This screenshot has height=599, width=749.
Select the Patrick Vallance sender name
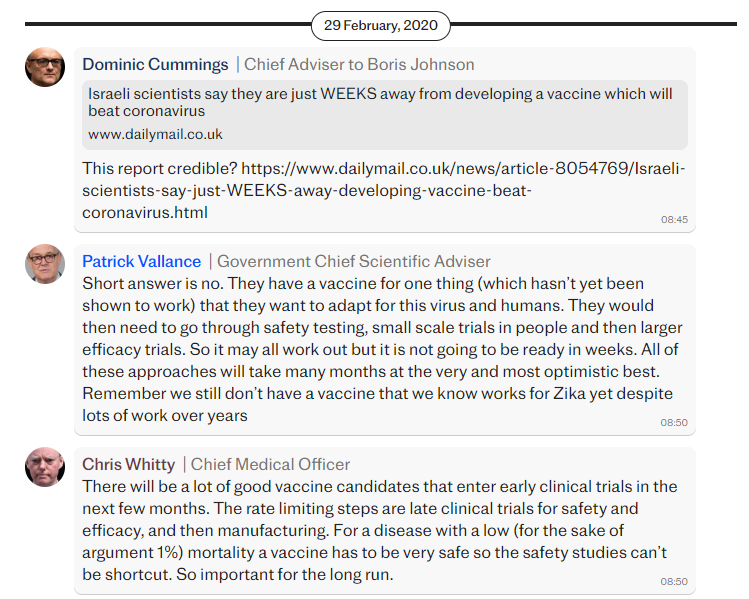(141, 262)
